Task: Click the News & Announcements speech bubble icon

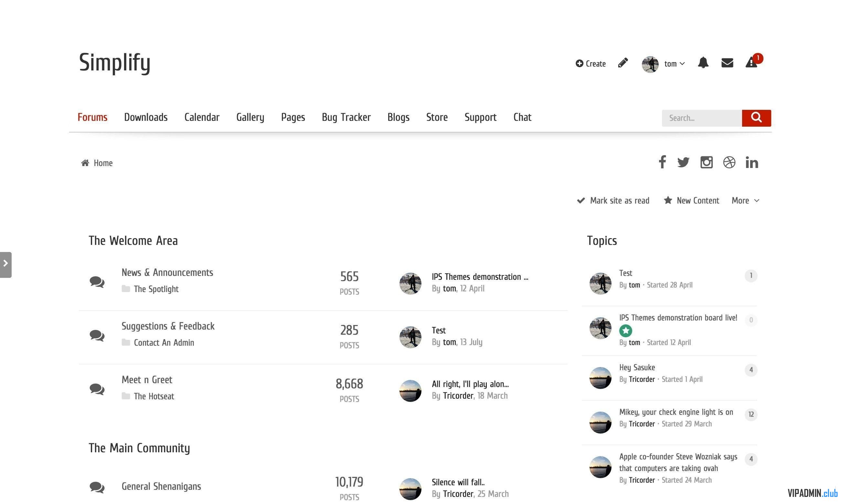Action: [x=97, y=282]
